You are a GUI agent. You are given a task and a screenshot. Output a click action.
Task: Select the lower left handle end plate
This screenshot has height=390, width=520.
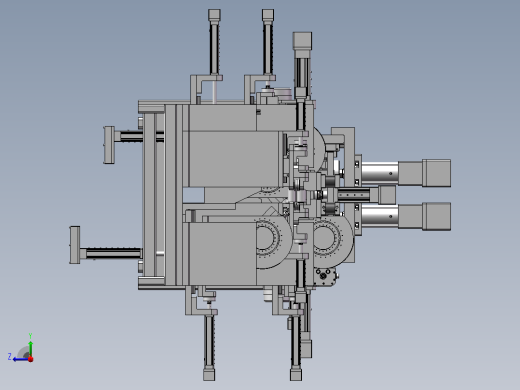(75, 245)
